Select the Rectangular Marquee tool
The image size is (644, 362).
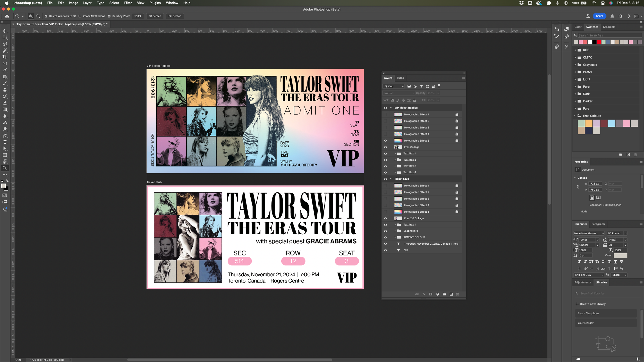[5, 38]
